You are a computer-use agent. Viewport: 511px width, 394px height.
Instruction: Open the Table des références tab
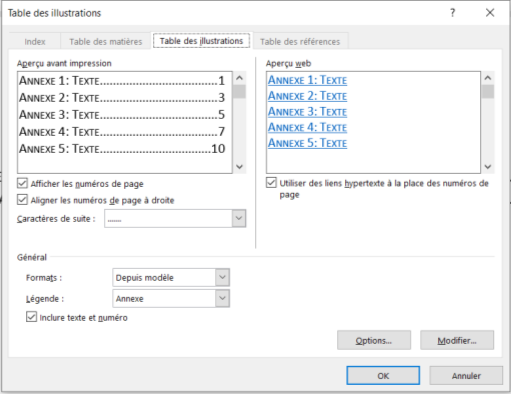coord(300,42)
